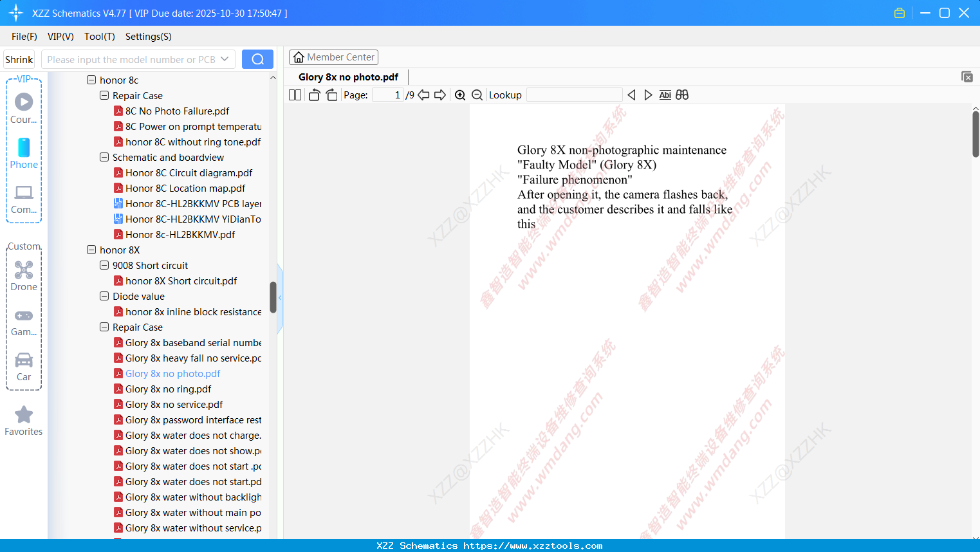This screenshot has height=552, width=980.
Task: Toggle the two-page layout view
Action: tap(295, 95)
